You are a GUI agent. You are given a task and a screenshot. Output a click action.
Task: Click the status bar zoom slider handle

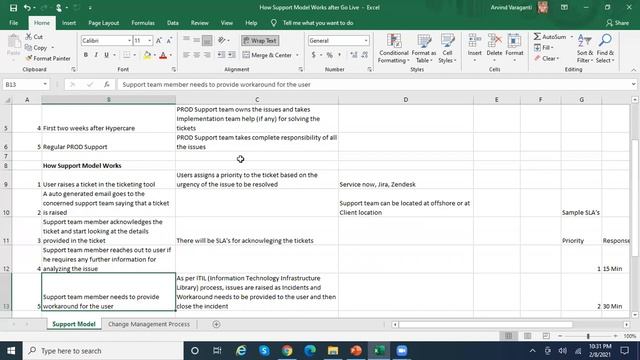[588, 336]
